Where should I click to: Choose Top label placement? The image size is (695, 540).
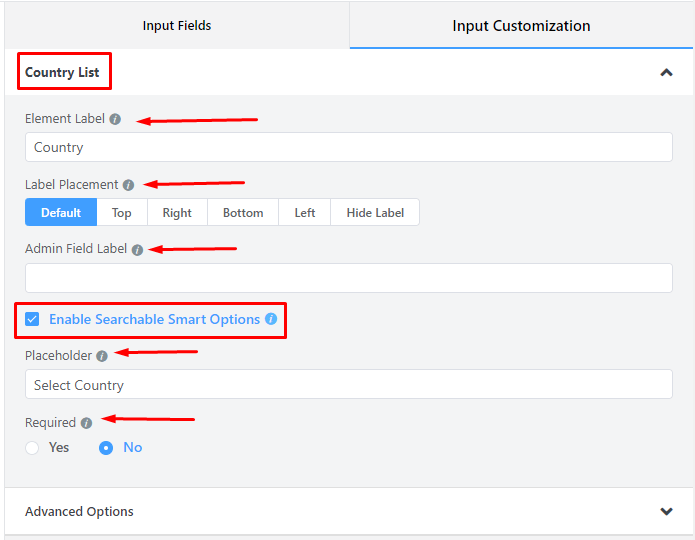[x=122, y=213]
